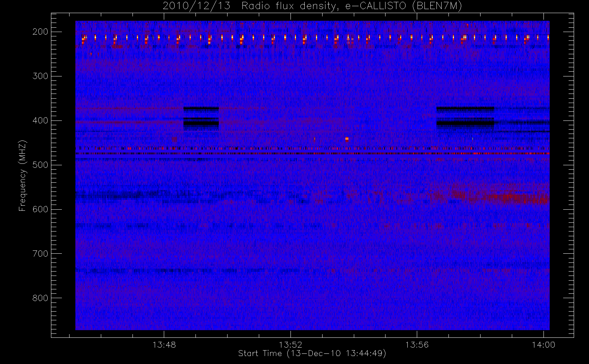Click the 300 frequency tick label

click(40, 76)
